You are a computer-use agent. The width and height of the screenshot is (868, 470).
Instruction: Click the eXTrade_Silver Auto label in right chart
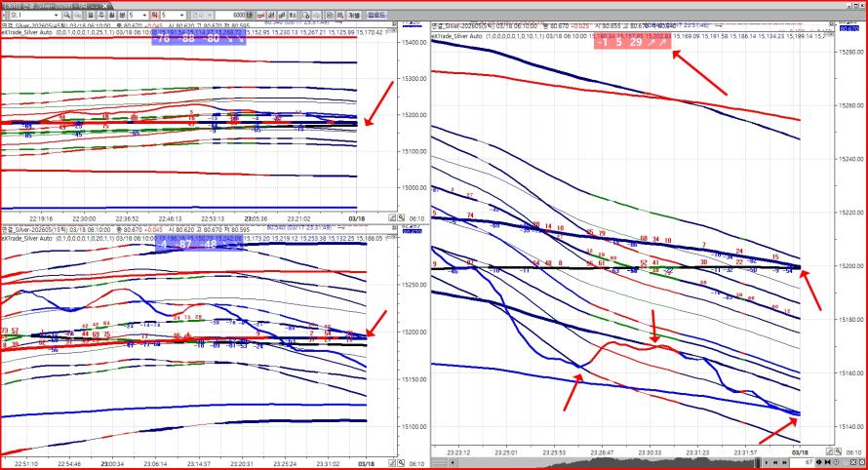coord(457,35)
